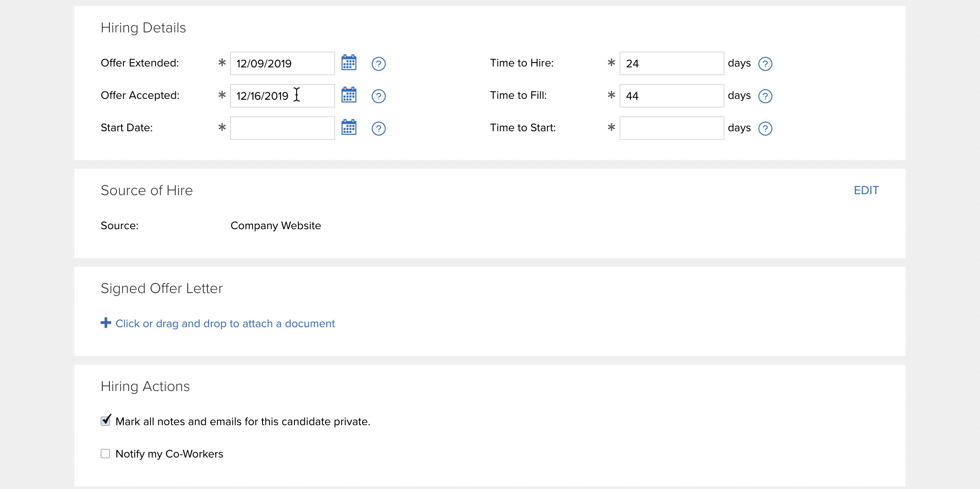Click the Source of Hire heading
Viewport: 980px width, 489px height.
point(147,191)
